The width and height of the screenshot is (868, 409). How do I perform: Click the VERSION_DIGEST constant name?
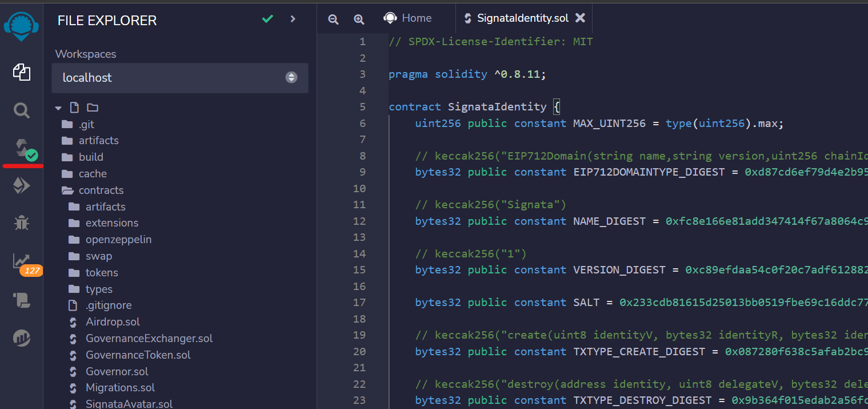point(619,270)
